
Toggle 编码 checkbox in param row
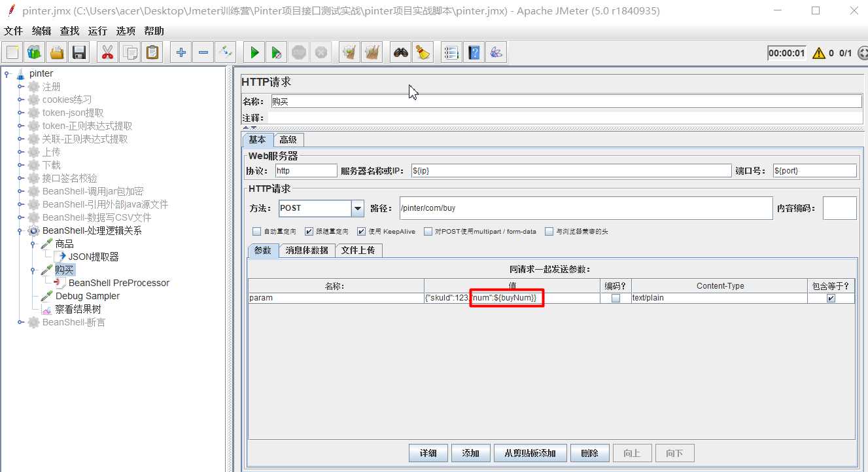[616, 298]
